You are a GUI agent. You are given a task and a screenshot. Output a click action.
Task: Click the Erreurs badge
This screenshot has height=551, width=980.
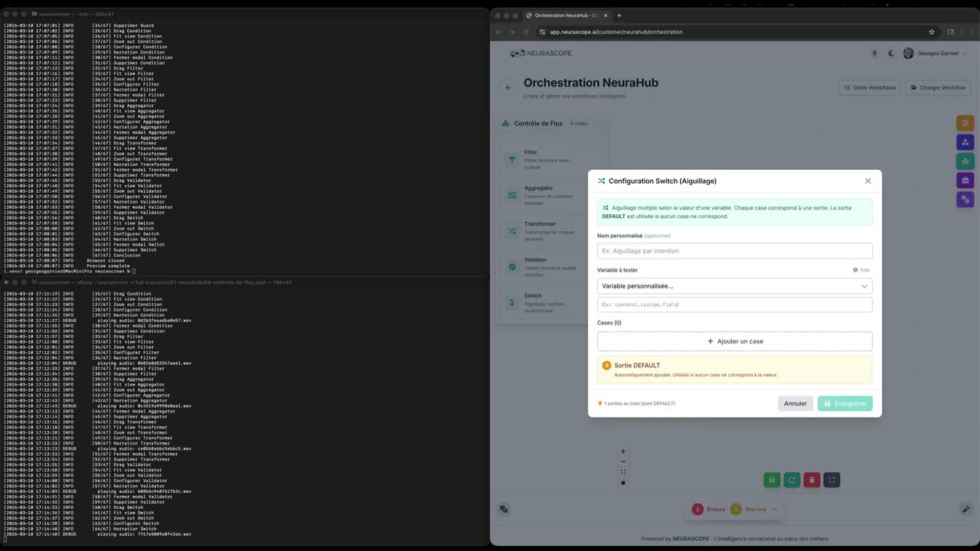coord(709,509)
